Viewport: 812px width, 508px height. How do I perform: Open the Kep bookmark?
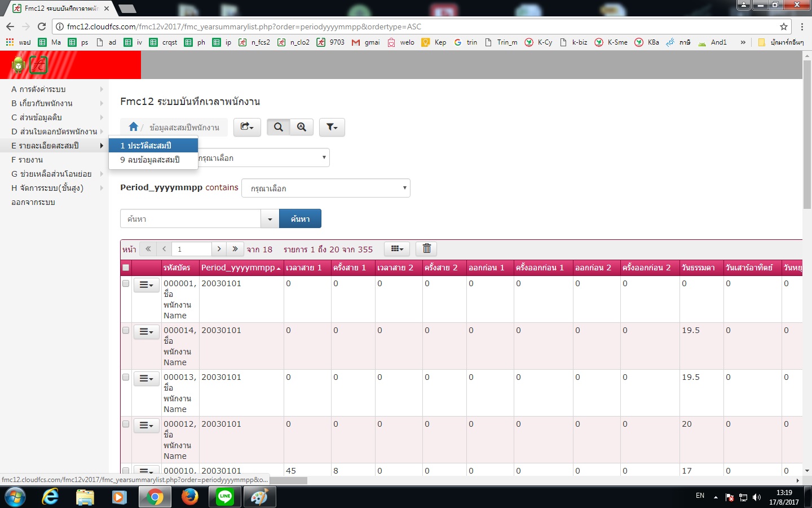click(x=434, y=42)
